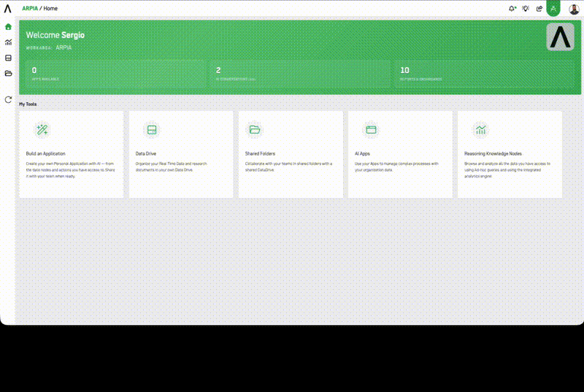This screenshot has width=584, height=392.
Task: Open the Shared Folders card title
Action: coord(260,153)
